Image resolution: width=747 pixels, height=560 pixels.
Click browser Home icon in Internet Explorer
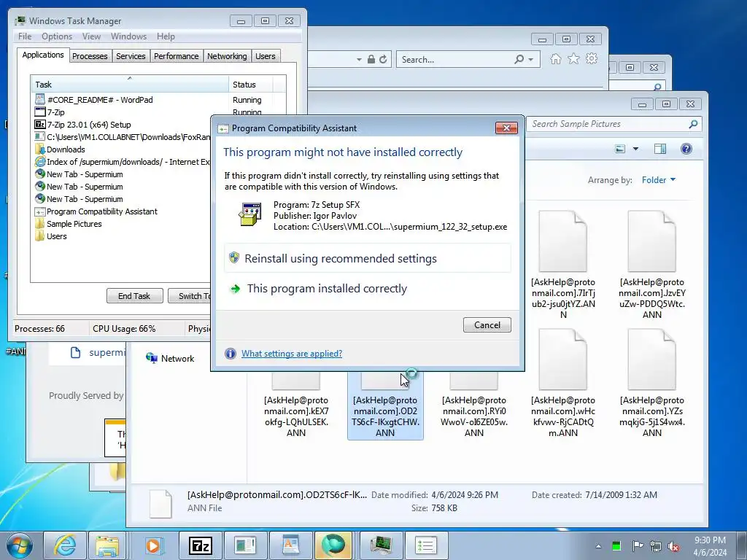pyautogui.click(x=555, y=59)
